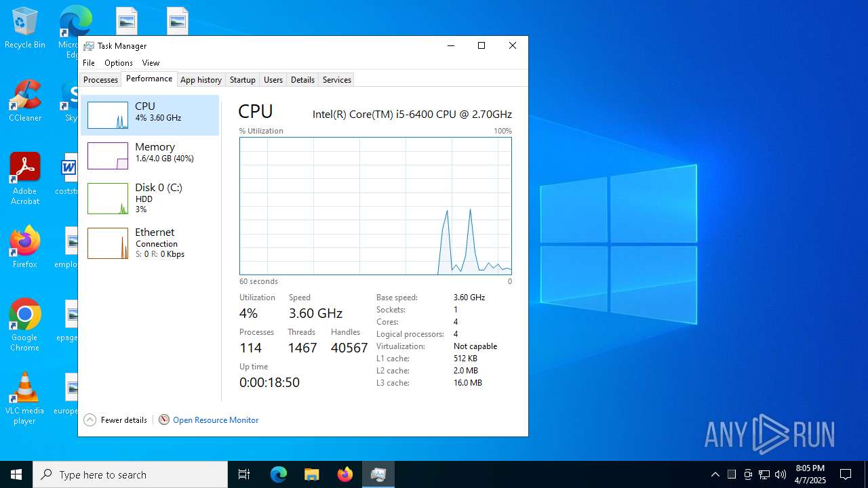Click the network tray icon
Image resolution: width=868 pixels, height=488 pixels.
click(764, 474)
